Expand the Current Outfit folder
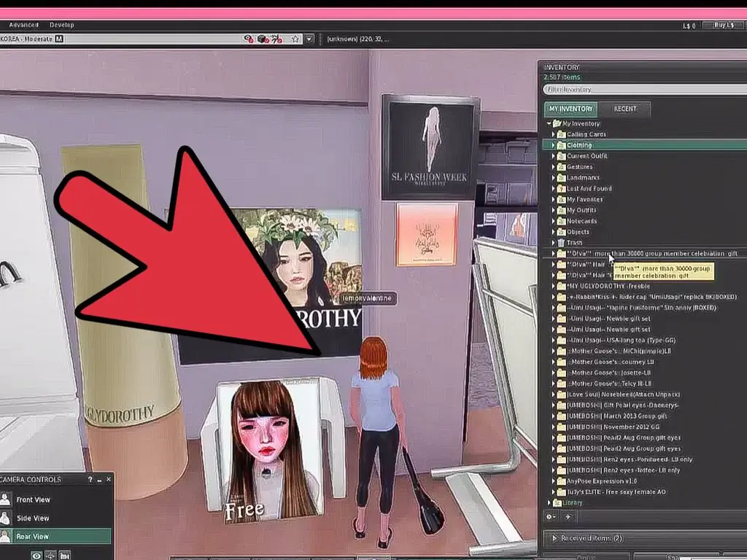747x560 pixels. coord(554,156)
